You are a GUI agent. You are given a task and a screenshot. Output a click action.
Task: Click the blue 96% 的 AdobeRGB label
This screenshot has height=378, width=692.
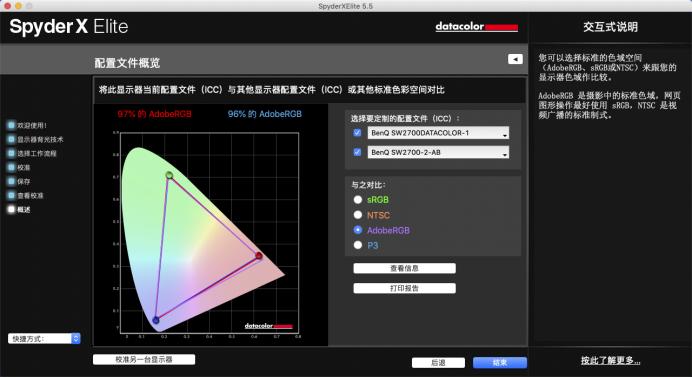tap(265, 114)
